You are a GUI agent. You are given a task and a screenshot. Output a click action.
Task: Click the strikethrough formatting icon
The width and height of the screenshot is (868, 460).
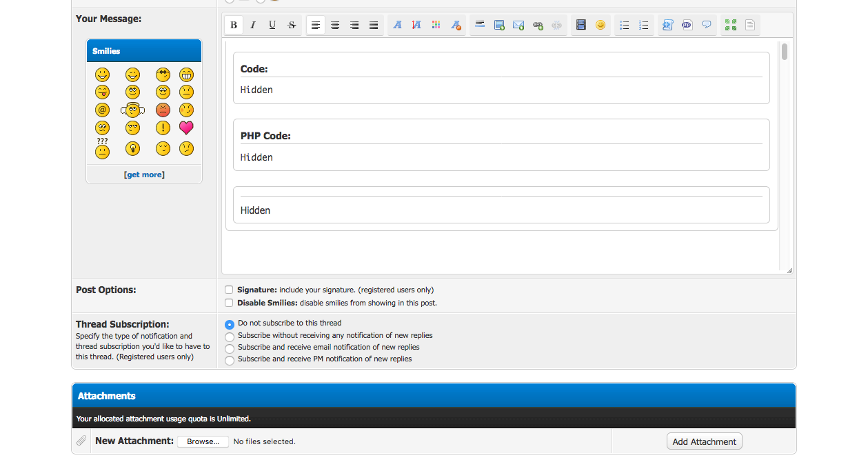tap(292, 26)
